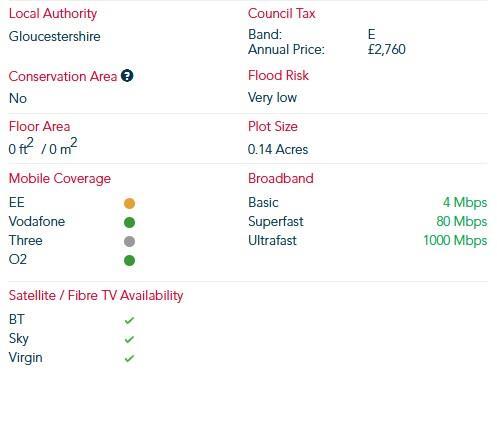
Task: Click the BT availability checkmark
Action: pos(129,320)
